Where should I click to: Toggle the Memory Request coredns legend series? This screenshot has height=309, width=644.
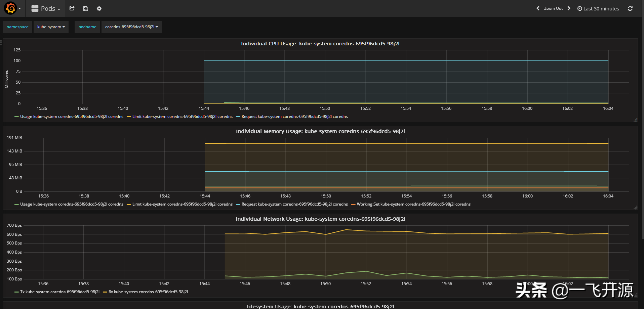(295, 204)
